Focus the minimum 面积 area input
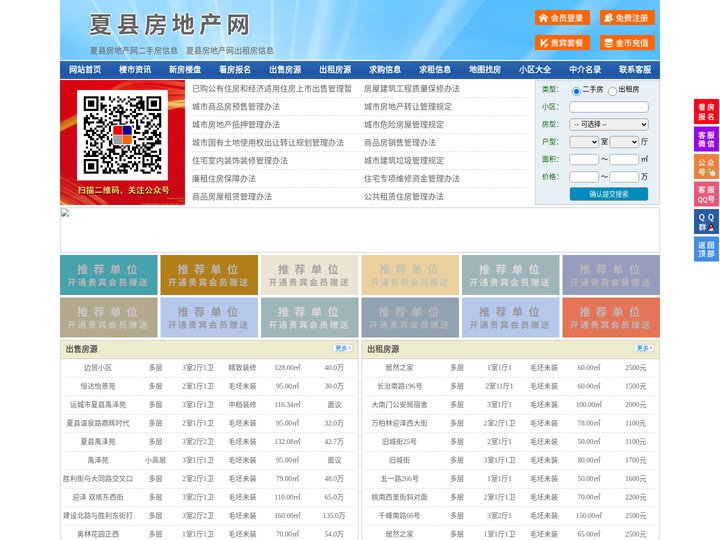 (x=584, y=159)
